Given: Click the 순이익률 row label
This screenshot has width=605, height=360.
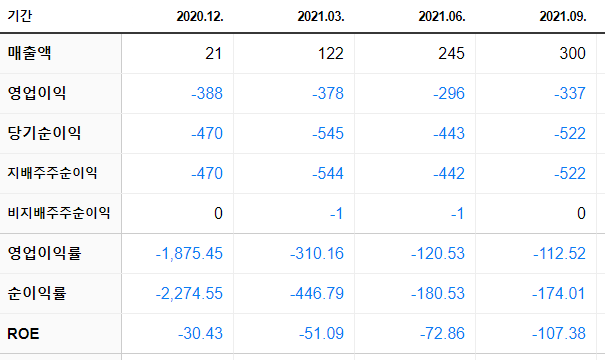Looking at the screenshot, I should click(x=37, y=293).
